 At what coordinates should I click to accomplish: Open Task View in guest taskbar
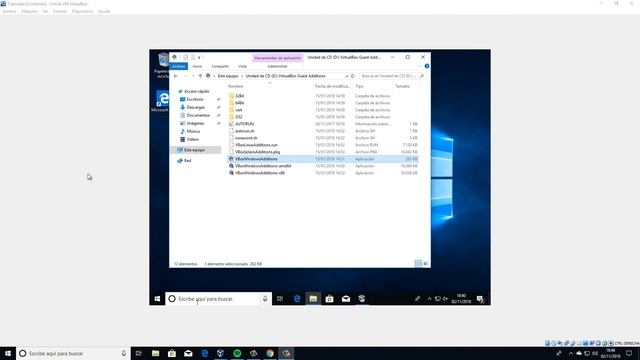pyautogui.click(x=280, y=299)
